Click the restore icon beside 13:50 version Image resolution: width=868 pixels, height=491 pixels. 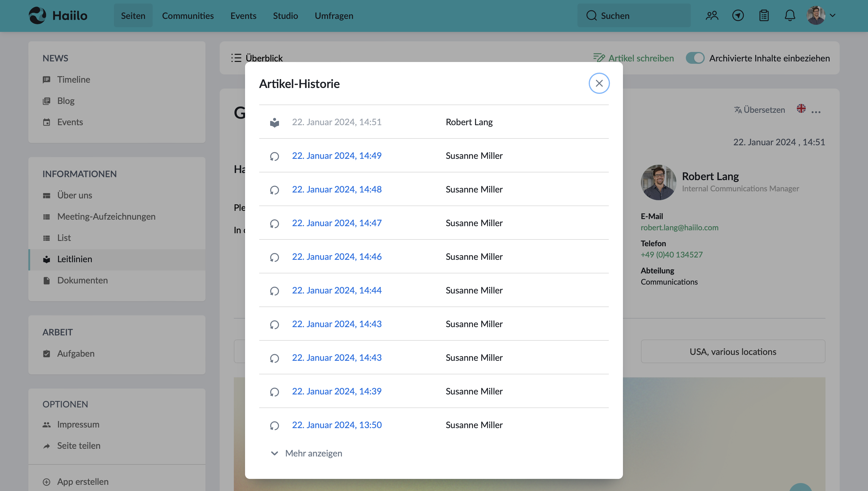tap(275, 425)
